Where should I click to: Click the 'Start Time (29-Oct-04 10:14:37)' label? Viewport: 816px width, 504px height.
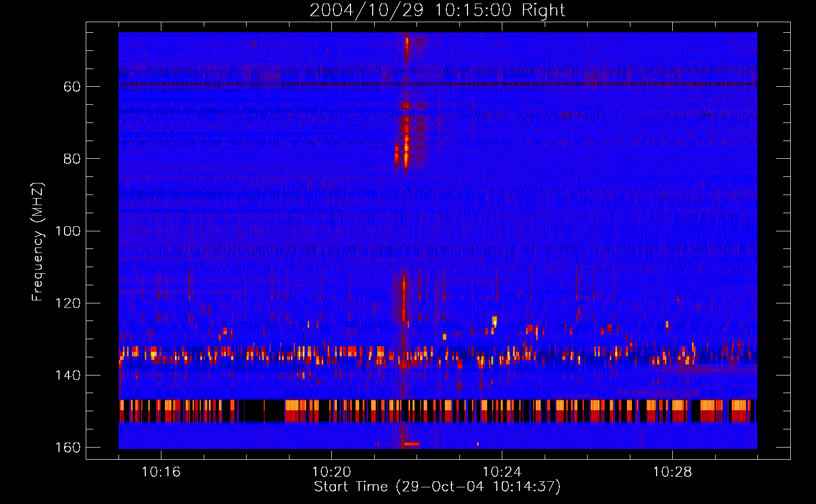tap(437, 487)
